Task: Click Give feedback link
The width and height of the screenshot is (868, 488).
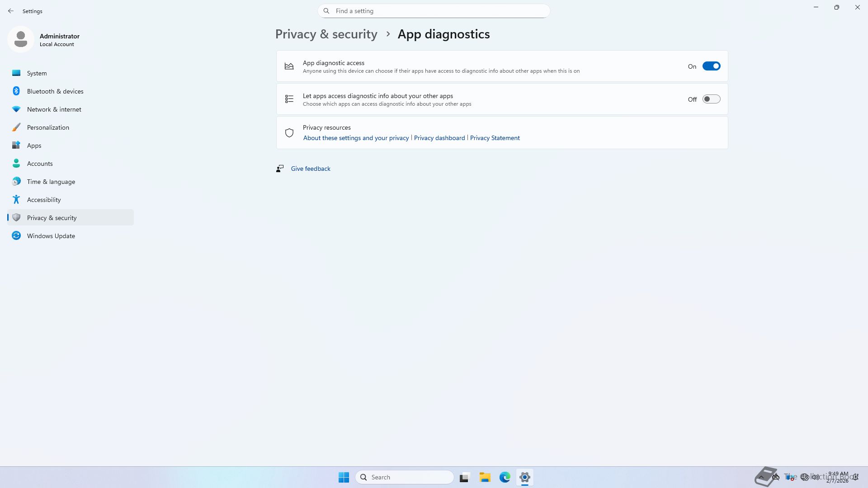Action: (x=310, y=169)
